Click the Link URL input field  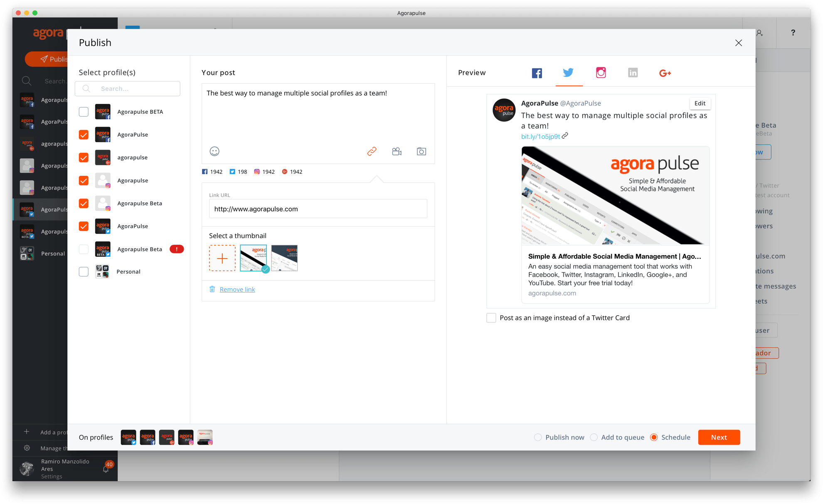(x=319, y=209)
